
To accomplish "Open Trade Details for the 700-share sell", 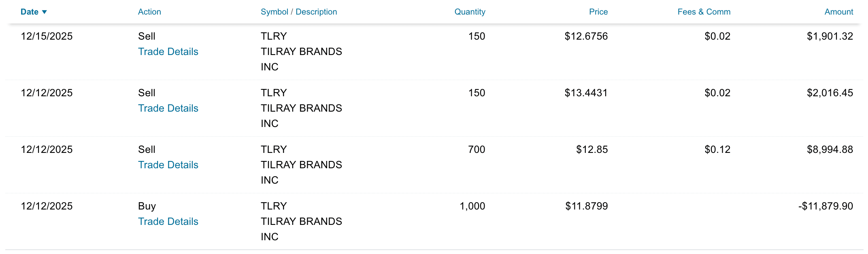I will coord(168,165).
